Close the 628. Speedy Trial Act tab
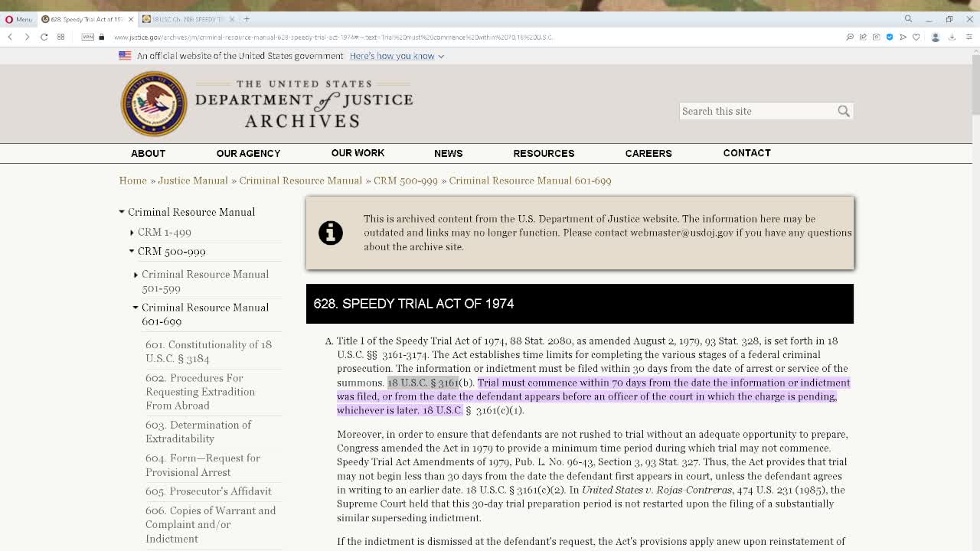This screenshot has width=980, height=551. (x=131, y=19)
